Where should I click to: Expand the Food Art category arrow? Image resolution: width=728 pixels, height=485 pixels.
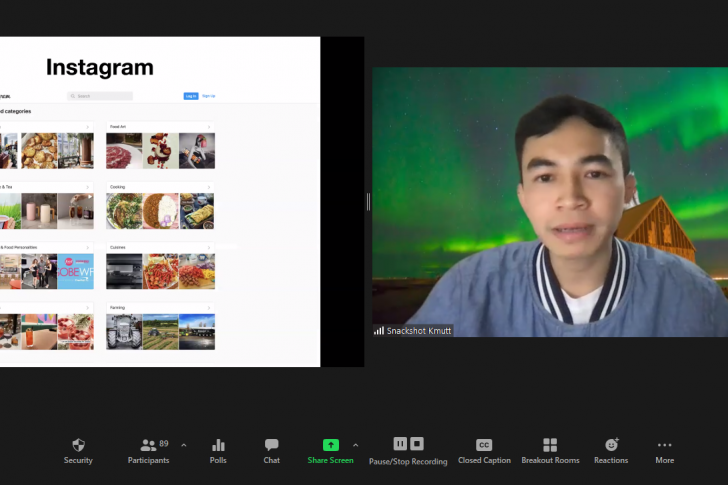click(x=208, y=127)
